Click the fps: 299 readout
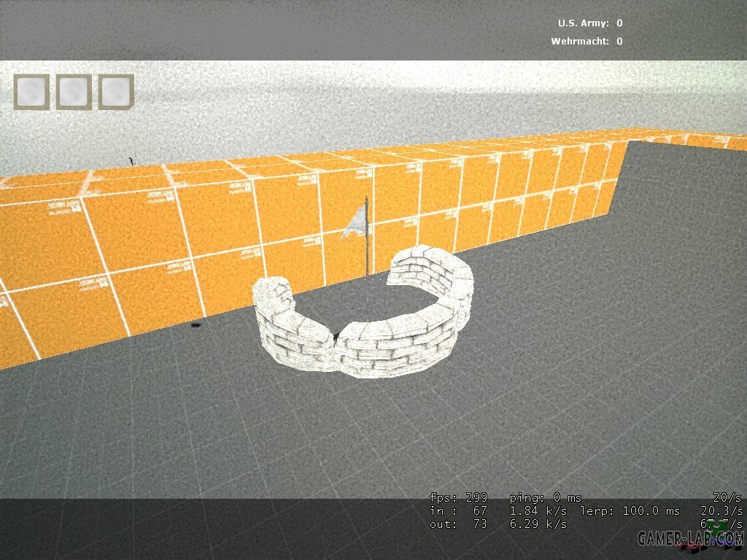 458,497
